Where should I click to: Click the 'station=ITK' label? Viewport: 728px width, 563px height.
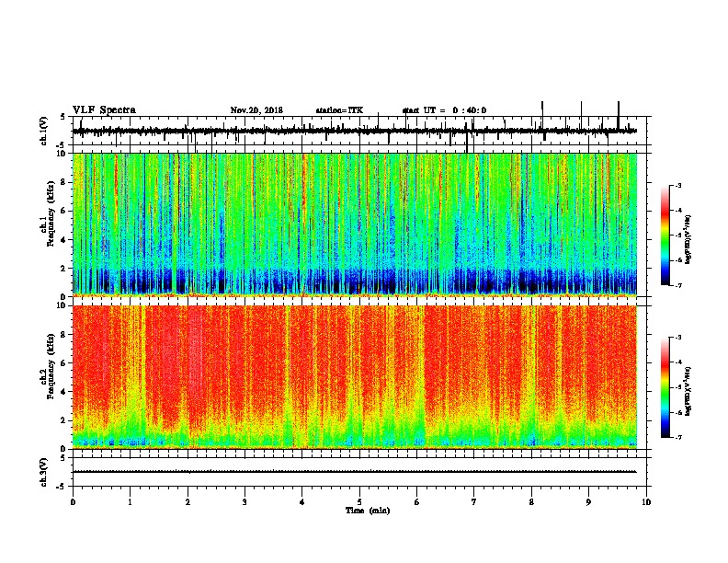click(339, 110)
